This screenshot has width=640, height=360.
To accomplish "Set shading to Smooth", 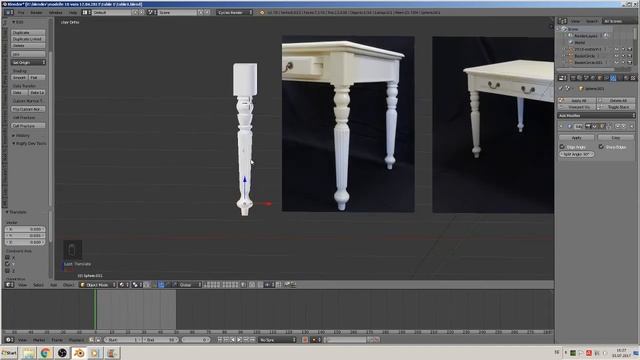I will point(19,78).
